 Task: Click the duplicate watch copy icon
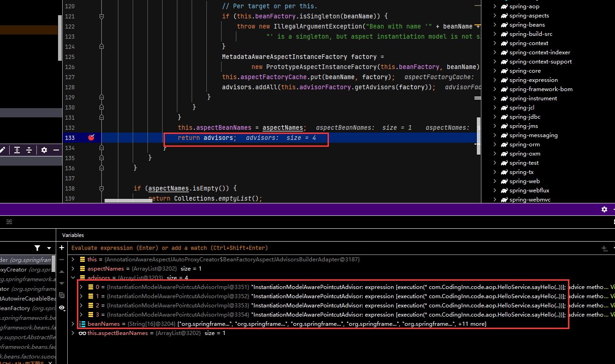coord(62,295)
